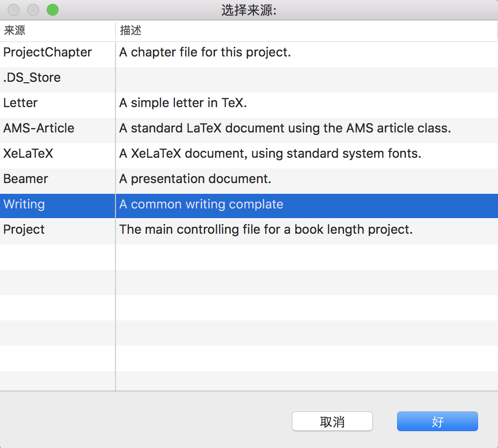This screenshot has height=448, width=498.
Task: Click the description 'A presentation document.'
Action: point(195,179)
